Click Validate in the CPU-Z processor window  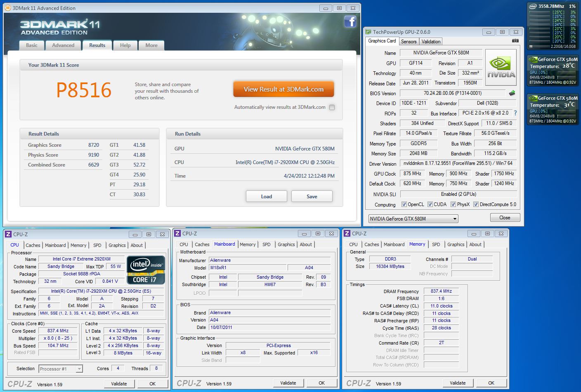pyautogui.click(x=119, y=384)
